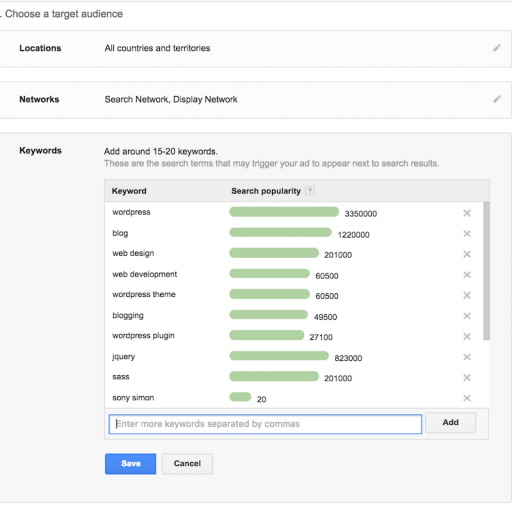Remove the blogging keyword
Viewport: 512px width, 512px height.
[467, 316]
